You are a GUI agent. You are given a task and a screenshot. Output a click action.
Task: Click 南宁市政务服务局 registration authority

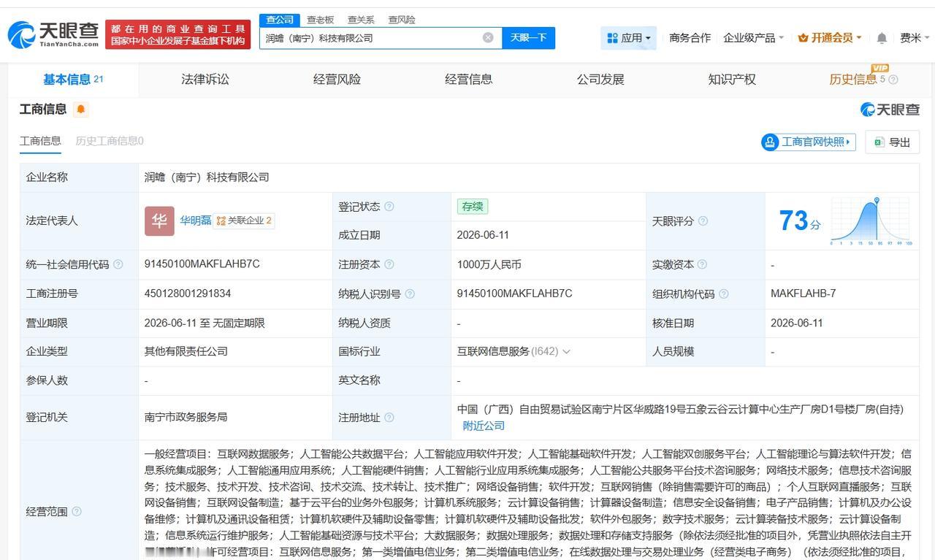[186, 418]
